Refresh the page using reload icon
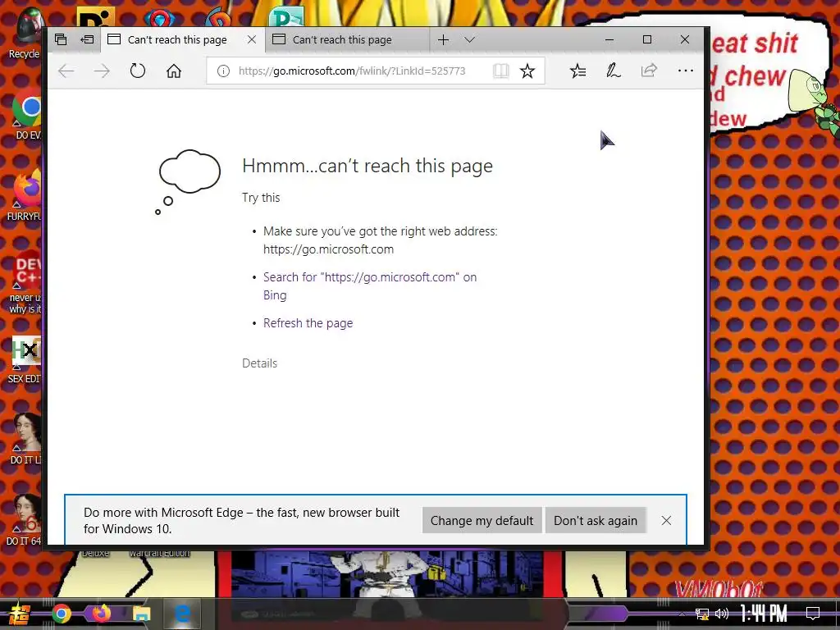Screen dimensions: 840x630 coord(138,71)
